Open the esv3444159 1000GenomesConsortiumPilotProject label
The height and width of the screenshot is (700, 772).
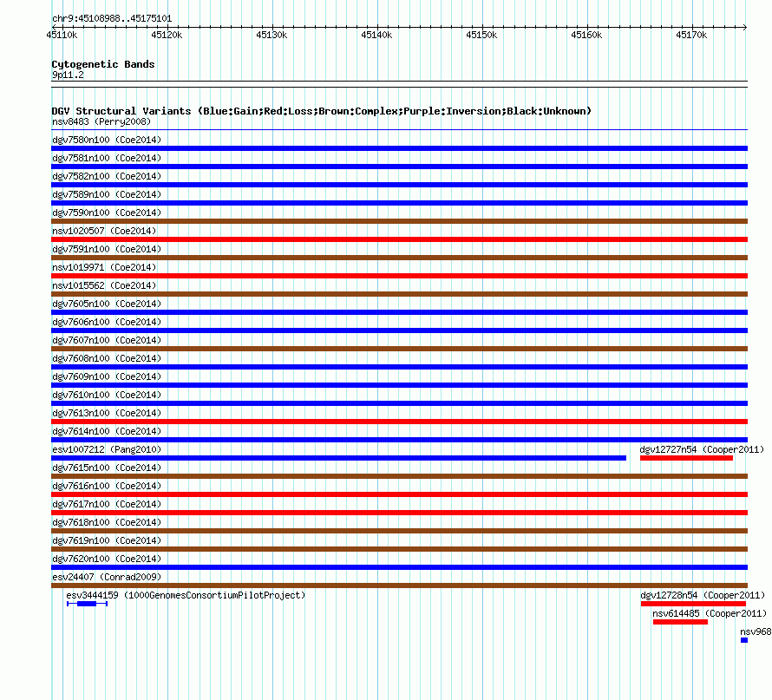[x=186, y=595]
